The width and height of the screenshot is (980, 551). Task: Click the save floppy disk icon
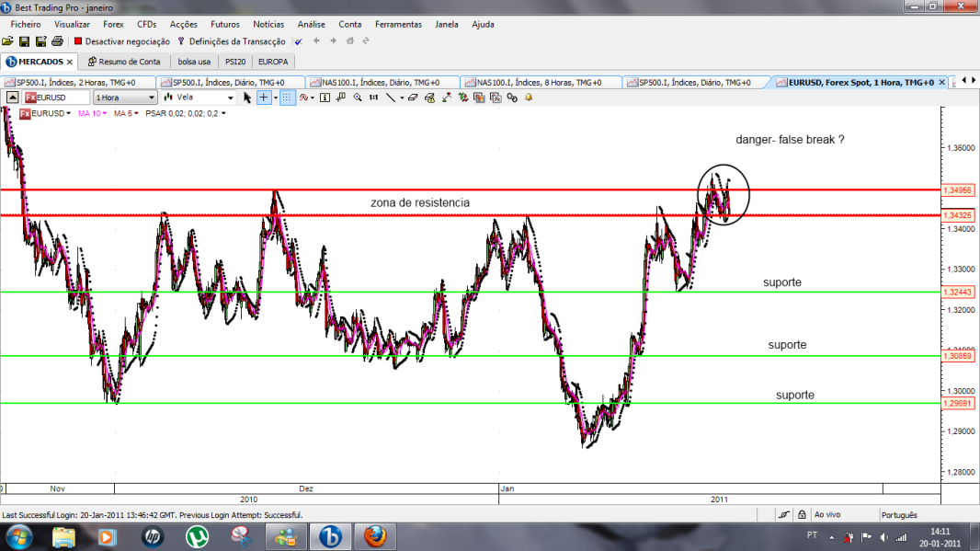(25, 41)
